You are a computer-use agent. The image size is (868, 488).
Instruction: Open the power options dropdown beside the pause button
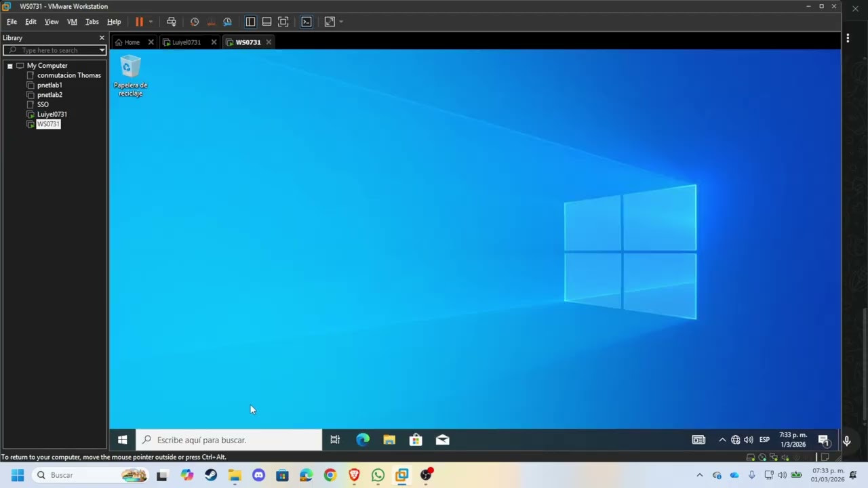tap(151, 22)
